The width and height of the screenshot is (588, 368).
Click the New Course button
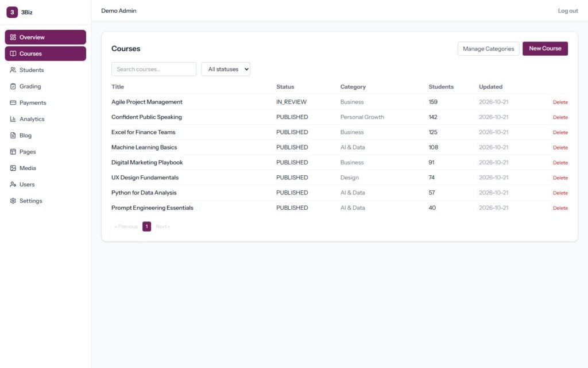click(545, 48)
